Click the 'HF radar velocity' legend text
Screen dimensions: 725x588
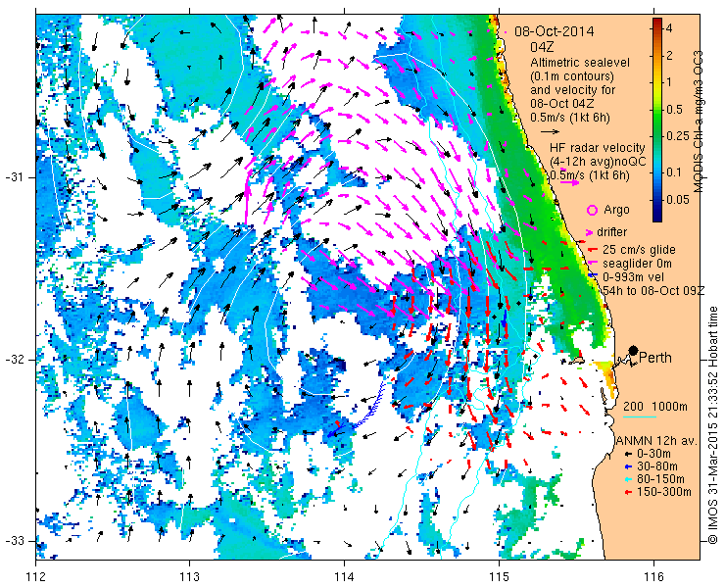(x=598, y=148)
